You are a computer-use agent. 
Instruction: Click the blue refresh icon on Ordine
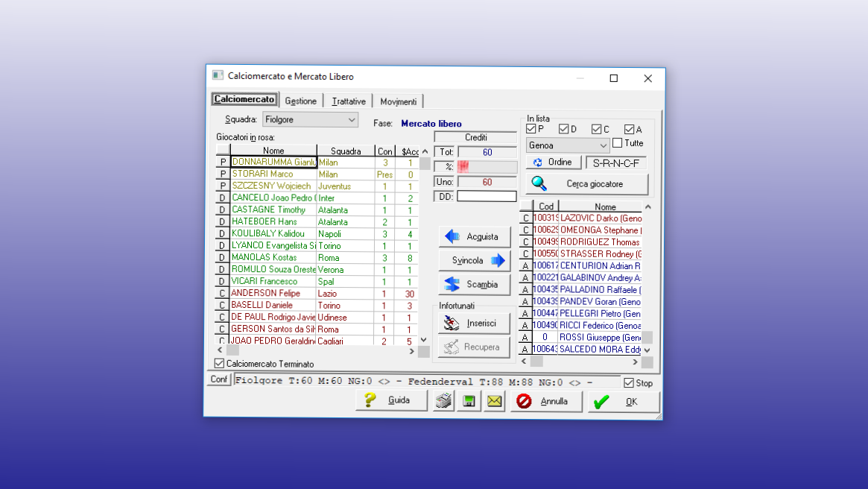[x=539, y=162]
